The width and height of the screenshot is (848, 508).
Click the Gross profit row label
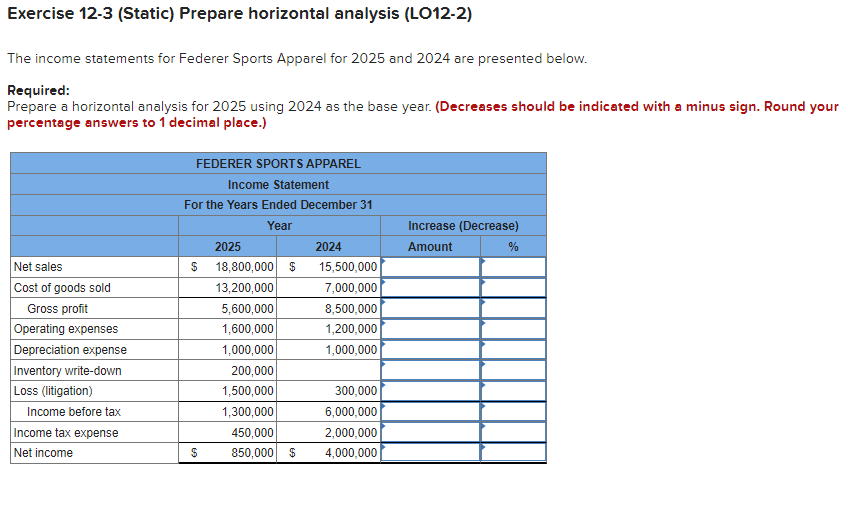pos(57,309)
